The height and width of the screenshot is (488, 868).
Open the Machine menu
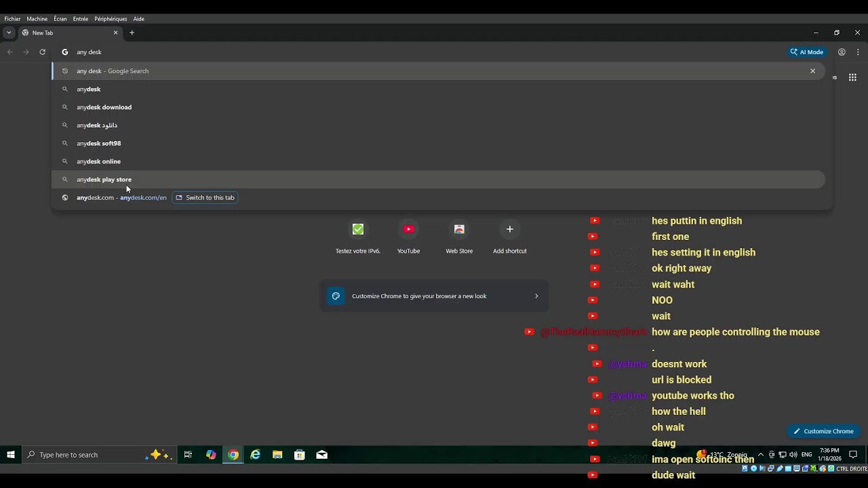(x=37, y=19)
